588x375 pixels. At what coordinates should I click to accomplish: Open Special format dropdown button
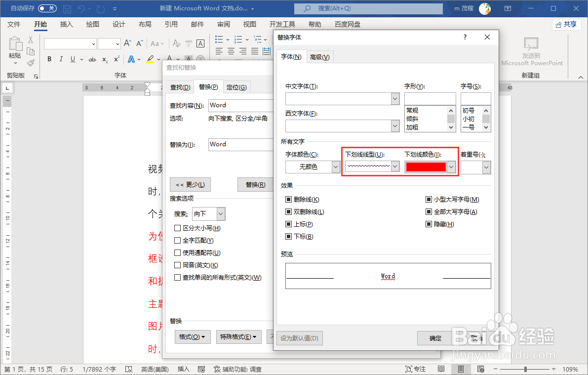tap(238, 337)
